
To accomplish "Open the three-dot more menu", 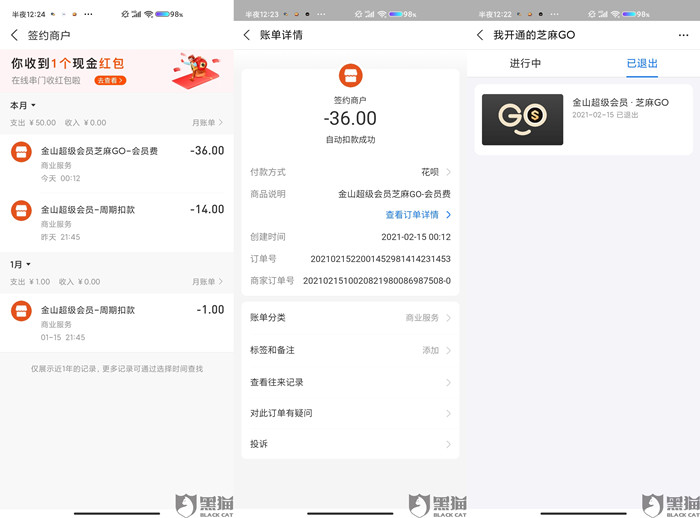I will pos(683,35).
